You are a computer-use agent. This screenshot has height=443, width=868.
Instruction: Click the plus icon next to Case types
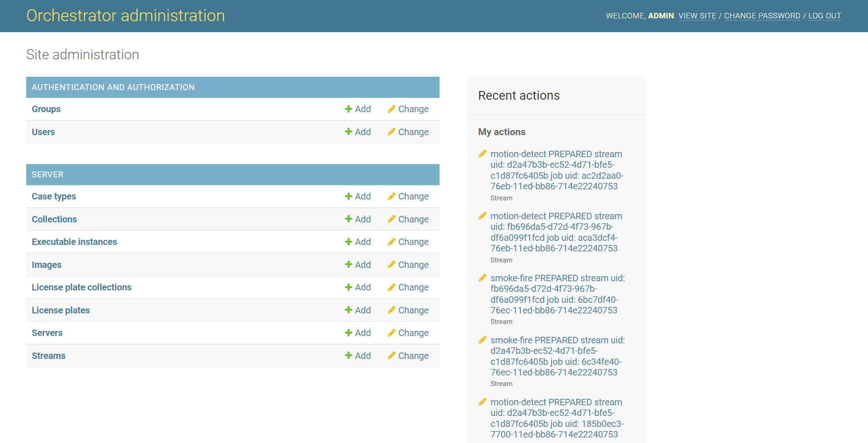pos(349,196)
